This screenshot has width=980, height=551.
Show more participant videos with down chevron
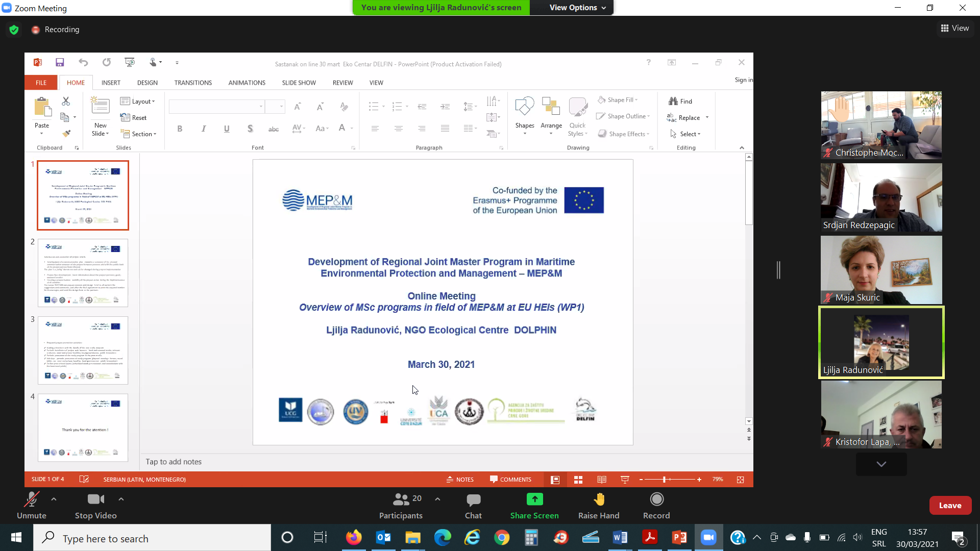[881, 464]
